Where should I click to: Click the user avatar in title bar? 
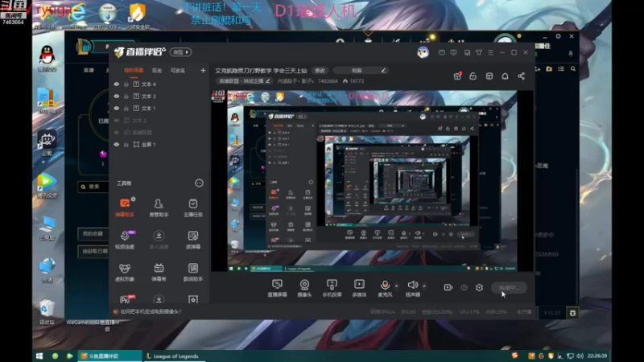[423, 52]
